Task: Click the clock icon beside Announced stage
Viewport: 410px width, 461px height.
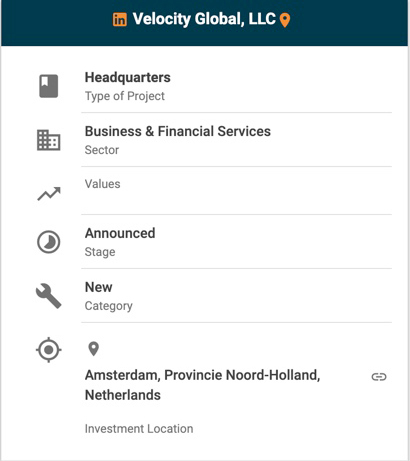Action: coord(49,242)
